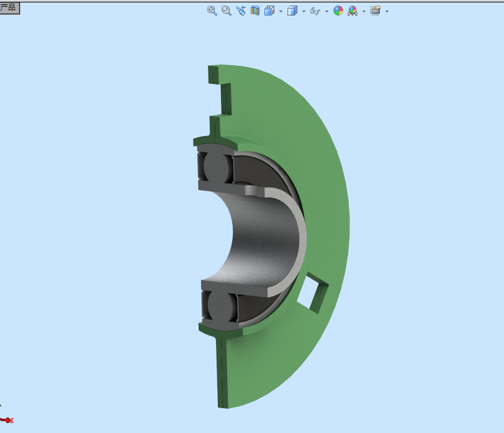Viewport: 504px width, 433px height.
Task: Click the Apply Scene icon
Action: [353, 11]
